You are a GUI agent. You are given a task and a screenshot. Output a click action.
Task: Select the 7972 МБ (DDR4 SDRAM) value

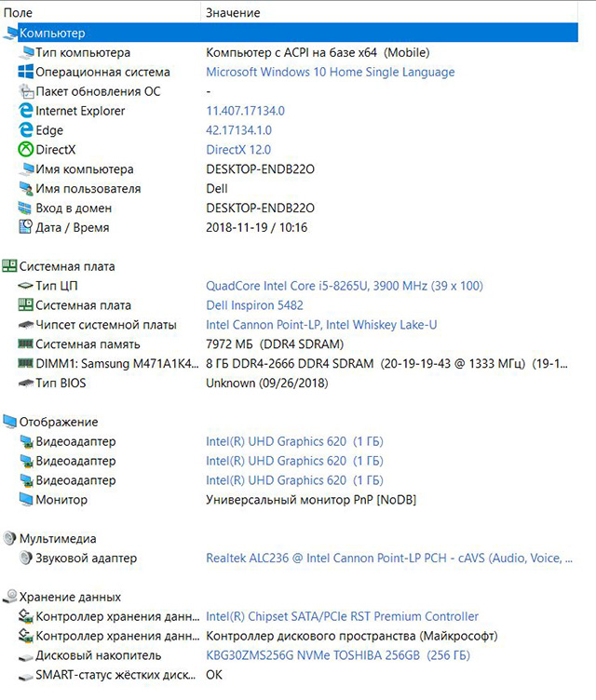tap(275, 344)
